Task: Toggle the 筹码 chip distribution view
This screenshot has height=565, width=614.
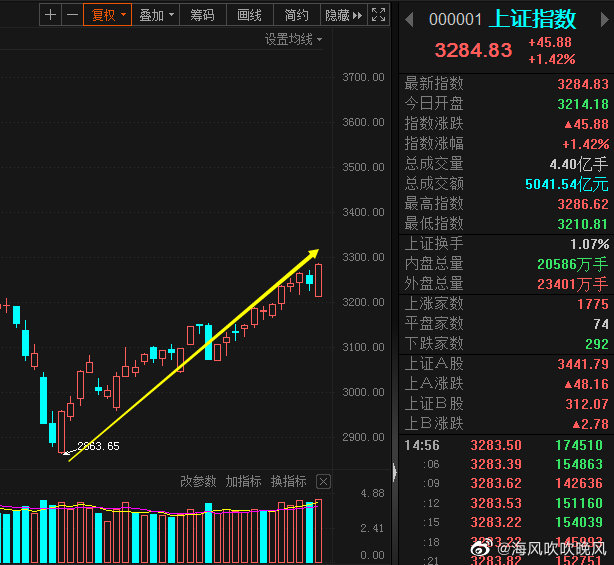Action: point(203,15)
